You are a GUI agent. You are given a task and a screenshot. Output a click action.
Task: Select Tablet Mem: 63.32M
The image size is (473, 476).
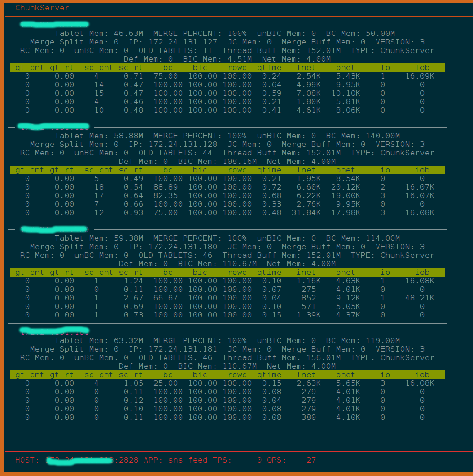click(x=99, y=340)
